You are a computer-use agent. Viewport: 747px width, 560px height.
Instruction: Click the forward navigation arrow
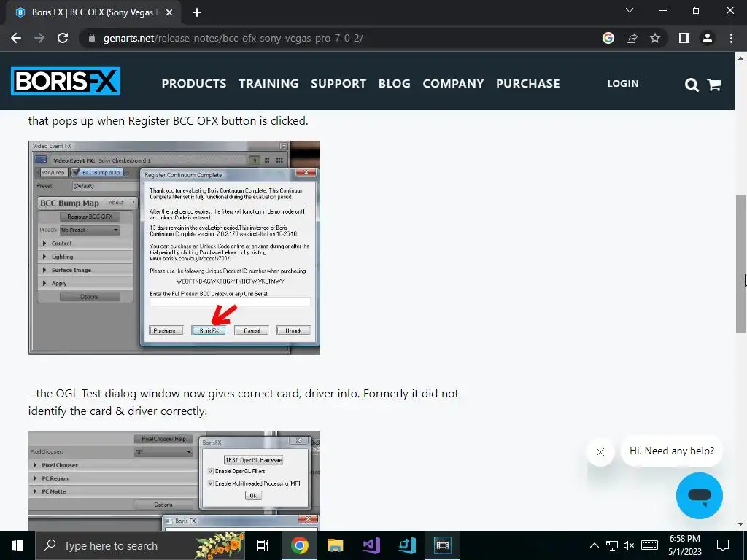click(39, 38)
